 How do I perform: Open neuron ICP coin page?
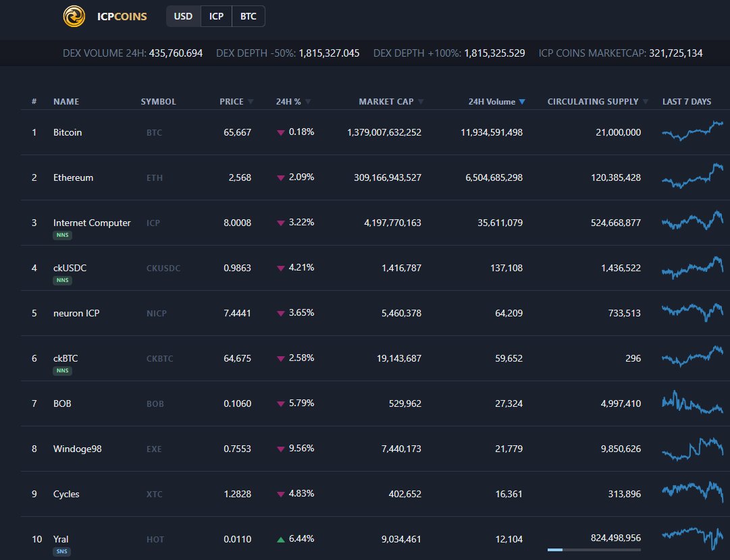76,312
